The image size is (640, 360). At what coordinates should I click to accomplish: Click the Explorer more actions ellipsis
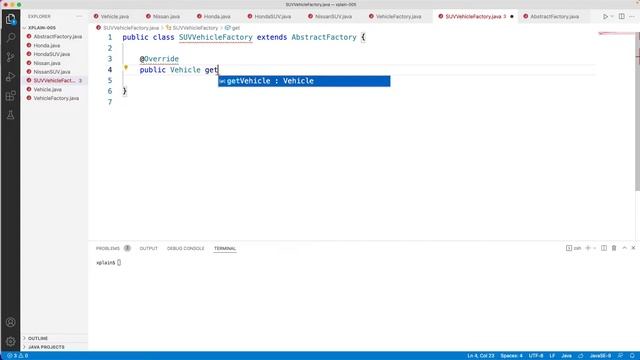point(79,16)
